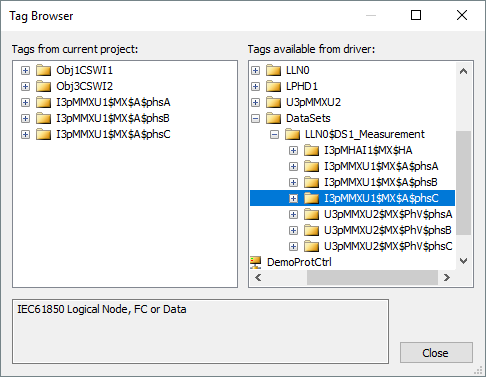Click the Close button
Screen dimensions: 486x377
point(436,353)
